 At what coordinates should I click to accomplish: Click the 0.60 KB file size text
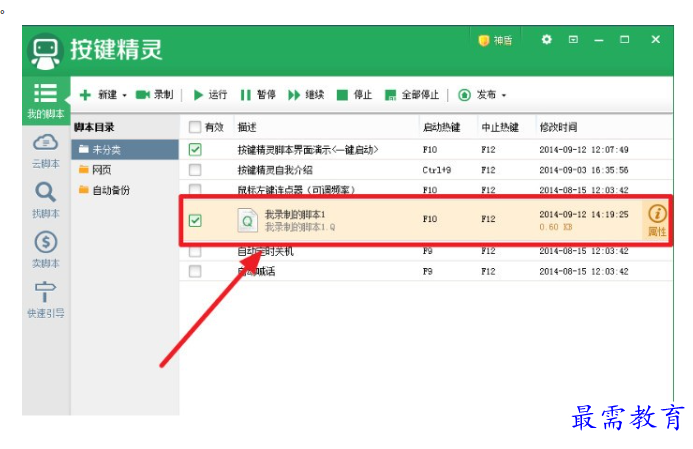(556, 227)
